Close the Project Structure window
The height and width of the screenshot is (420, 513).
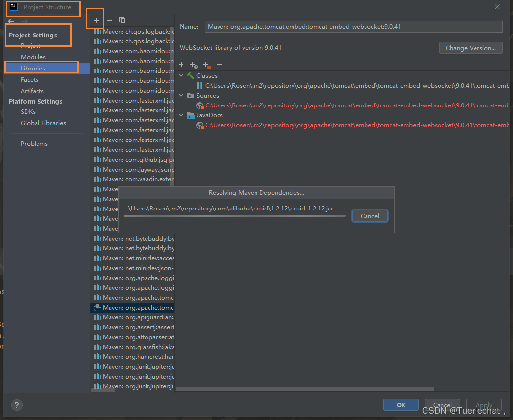(497, 7)
